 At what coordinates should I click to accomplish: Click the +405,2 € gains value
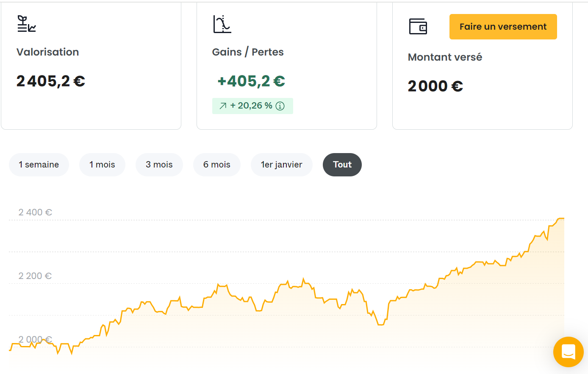[251, 81]
